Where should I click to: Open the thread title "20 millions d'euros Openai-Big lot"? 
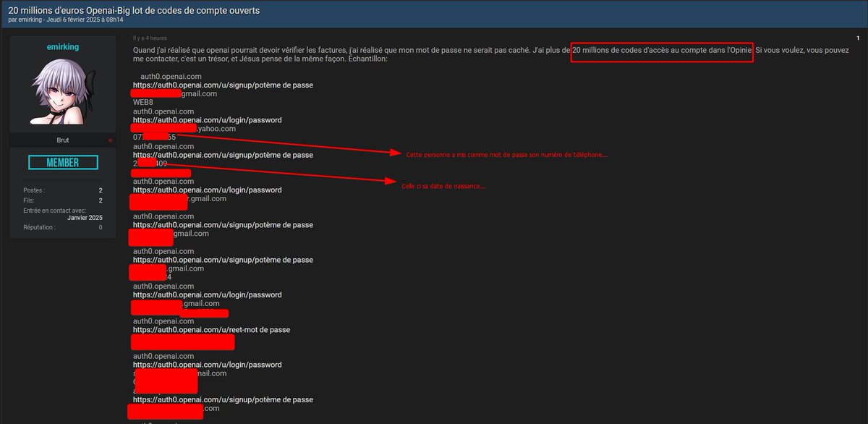(x=134, y=11)
